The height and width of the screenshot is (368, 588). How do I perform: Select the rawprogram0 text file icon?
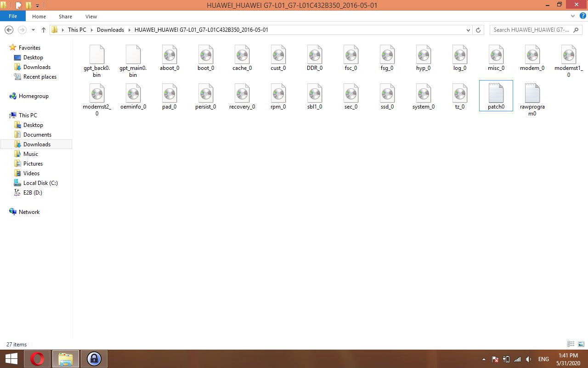tap(532, 93)
